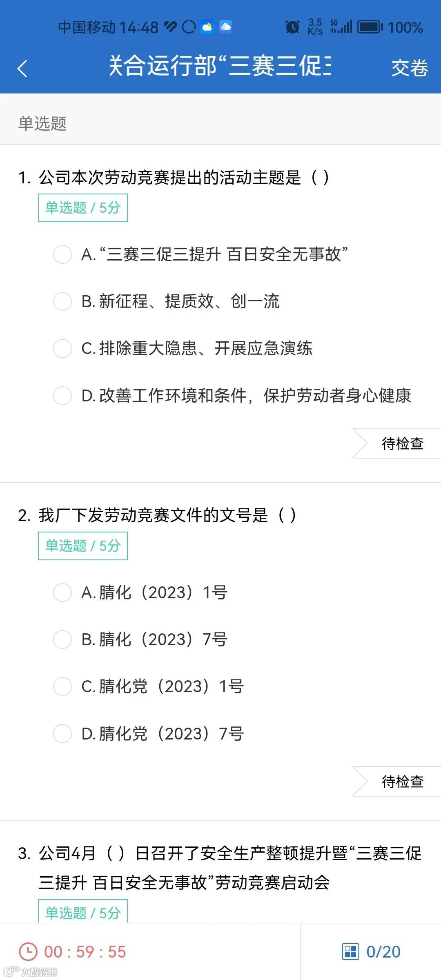The width and height of the screenshot is (441, 980).
Task: Select option A “三赛三促三提升 百日安全无事故”
Action: coord(200,254)
